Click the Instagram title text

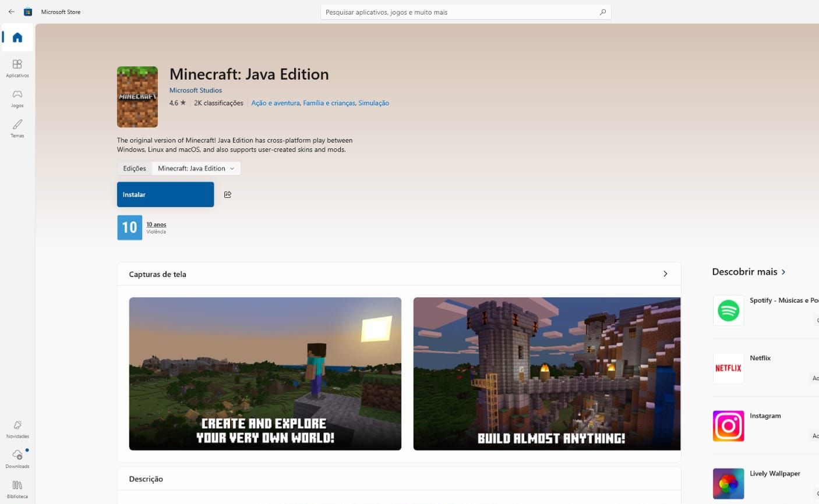pyautogui.click(x=765, y=416)
